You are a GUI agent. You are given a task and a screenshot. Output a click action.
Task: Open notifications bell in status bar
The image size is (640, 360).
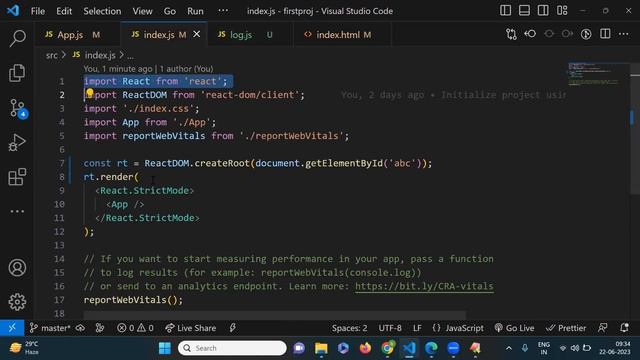pos(624,328)
